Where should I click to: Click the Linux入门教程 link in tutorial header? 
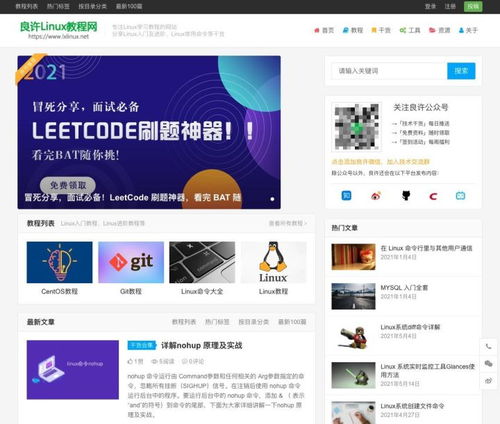pos(79,223)
